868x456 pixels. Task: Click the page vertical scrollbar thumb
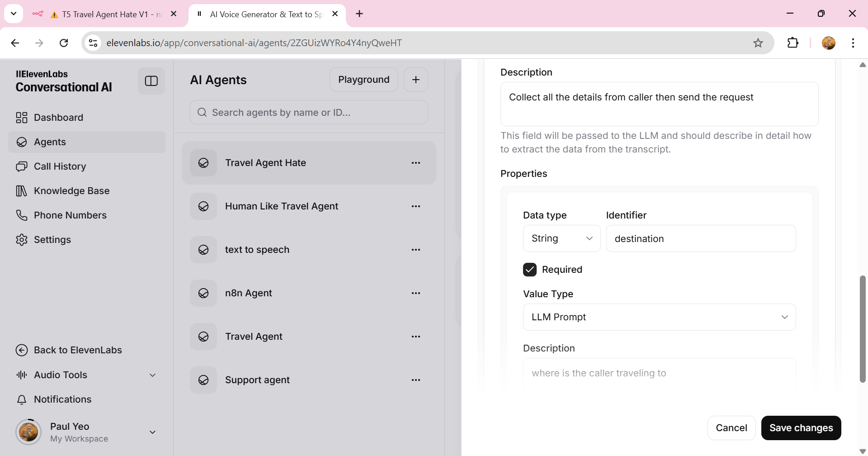tap(863, 329)
